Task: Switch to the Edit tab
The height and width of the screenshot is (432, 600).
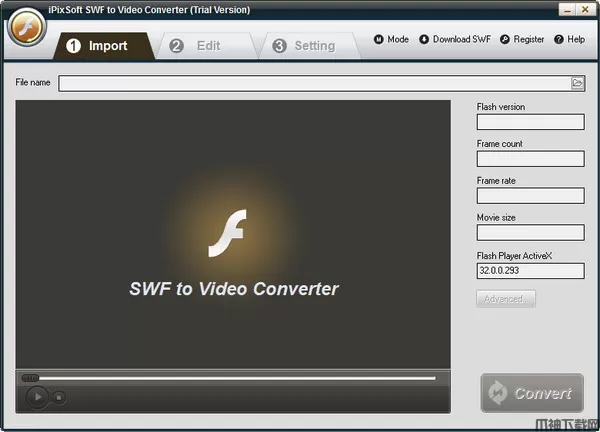Action: pos(207,46)
